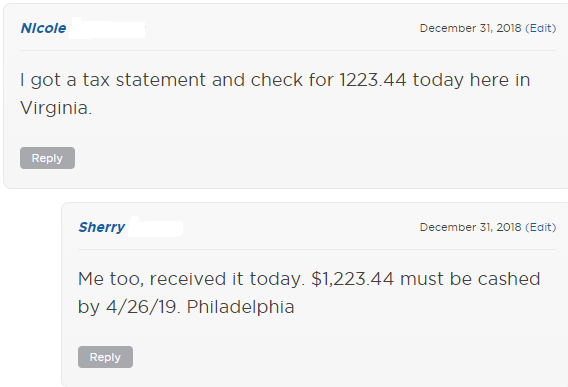Image resolution: width=568 pixels, height=387 pixels.
Task: Click "Me too" in Sherry's reply
Action: click(109, 279)
